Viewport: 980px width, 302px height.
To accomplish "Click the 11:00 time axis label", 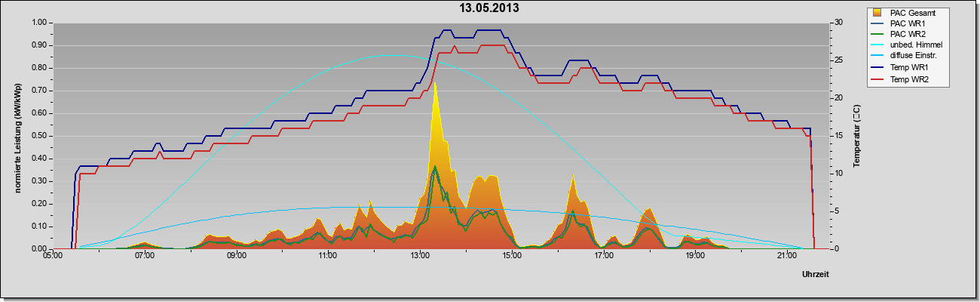I will 328,257.
